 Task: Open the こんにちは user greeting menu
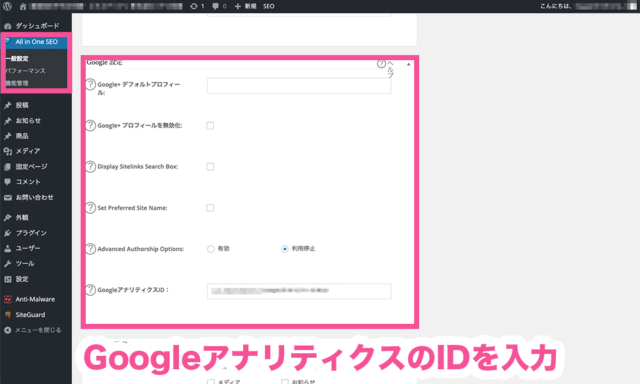[x=588, y=6]
